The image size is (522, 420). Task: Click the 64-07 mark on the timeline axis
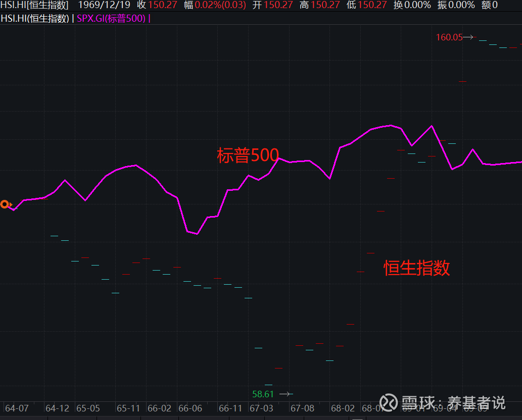[18, 408]
